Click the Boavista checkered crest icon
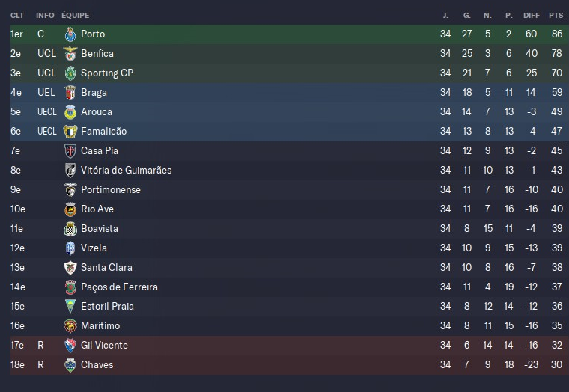569x392 pixels. (70, 229)
